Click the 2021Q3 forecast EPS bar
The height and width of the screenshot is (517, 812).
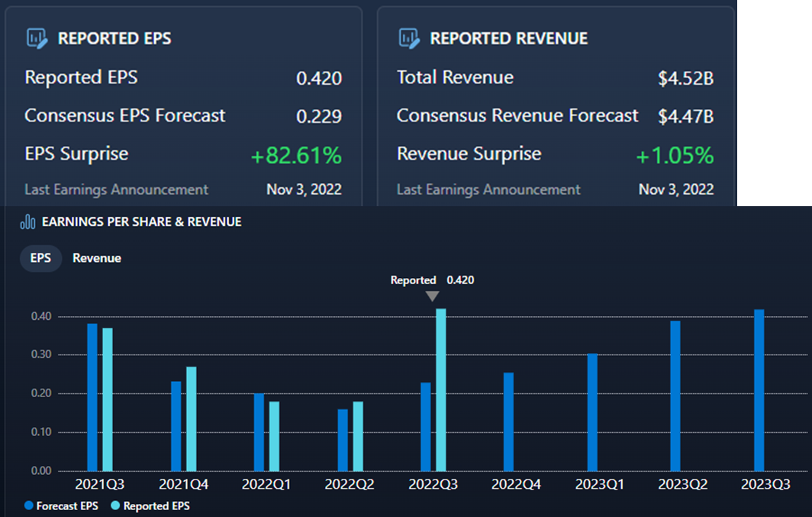pyautogui.click(x=92, y=397)
